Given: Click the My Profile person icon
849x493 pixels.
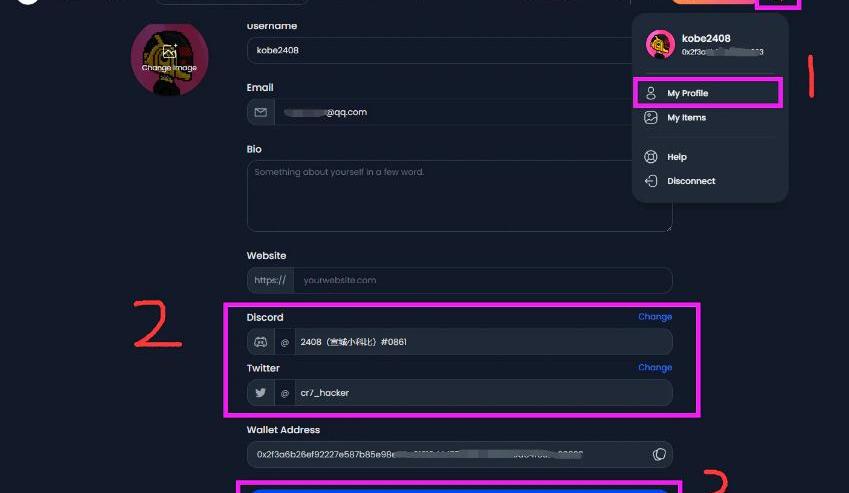Looking at the screenshot, I should pyautogui.click(x=651, y=93).
